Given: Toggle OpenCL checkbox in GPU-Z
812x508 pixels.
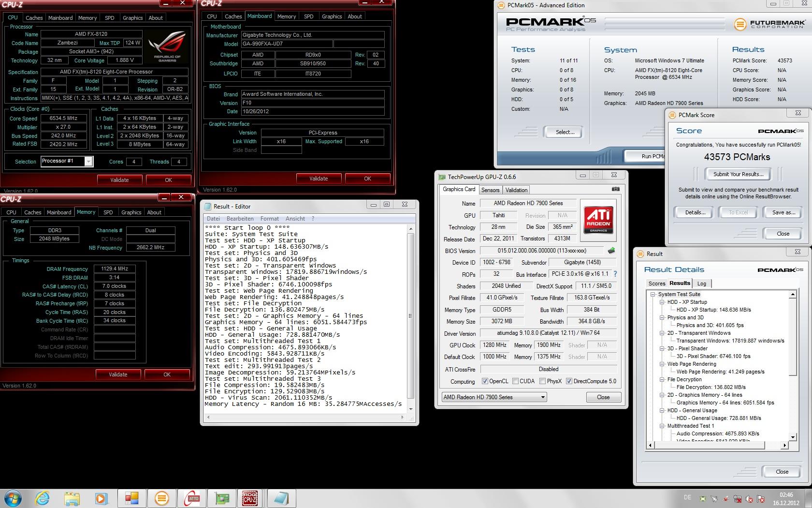Looking at the screenshot, I should coord(485,381).
